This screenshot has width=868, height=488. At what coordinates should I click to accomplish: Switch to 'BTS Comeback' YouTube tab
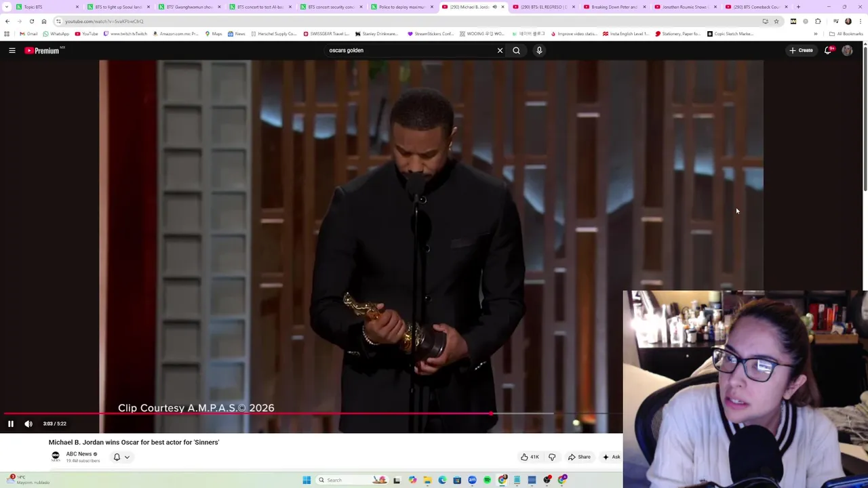tap(755, 7)
